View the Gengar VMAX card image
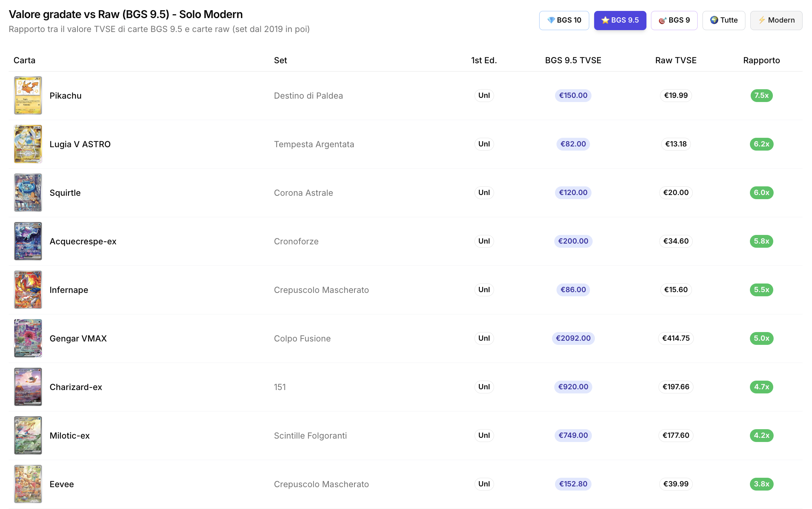Image resolution: width=812 pixels, height=509 pixels. [28, 338]
